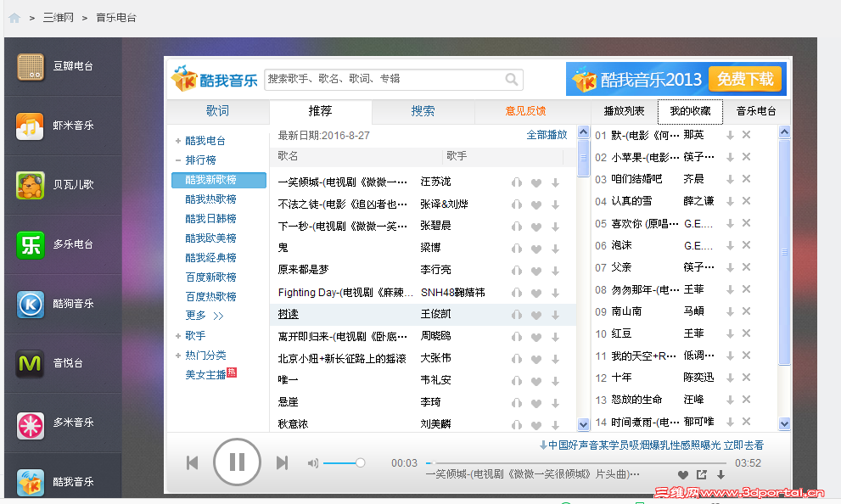The height and width of the screenshot is (504, 841).
Task: Show more charts via 更多
Action: point(204,316)
